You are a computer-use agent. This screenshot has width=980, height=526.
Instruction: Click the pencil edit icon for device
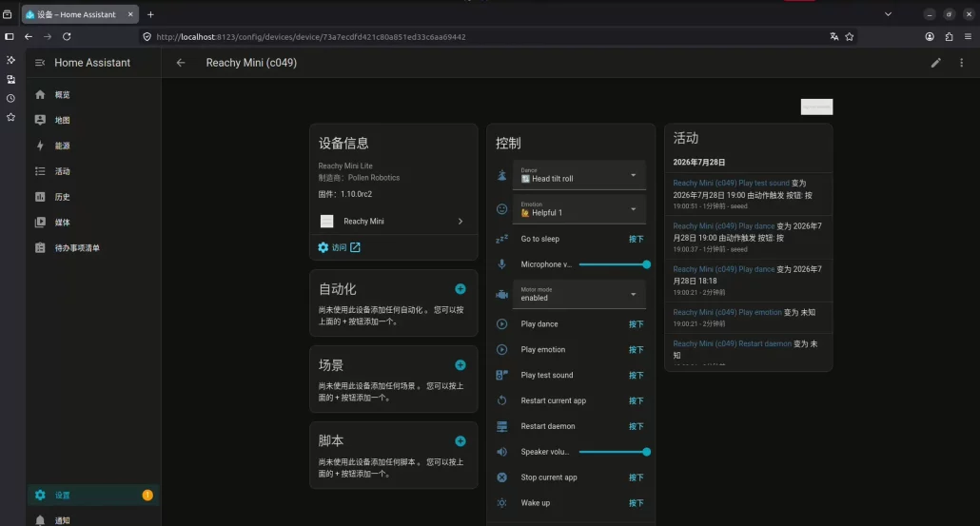(935, 63)
